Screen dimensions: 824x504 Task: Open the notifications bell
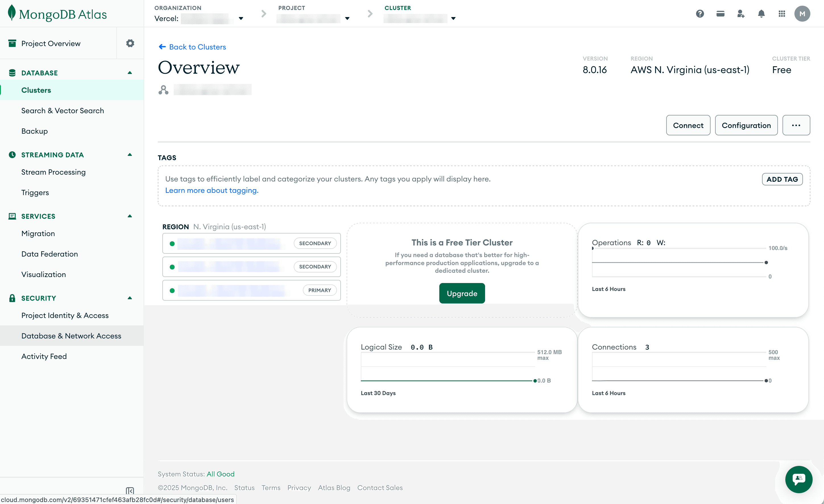(761, 14)
